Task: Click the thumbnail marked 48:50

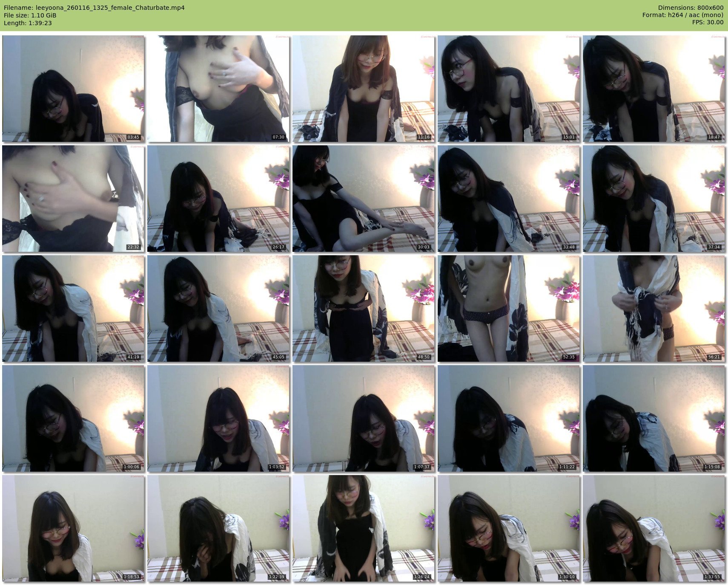Action: click(364, 308)
